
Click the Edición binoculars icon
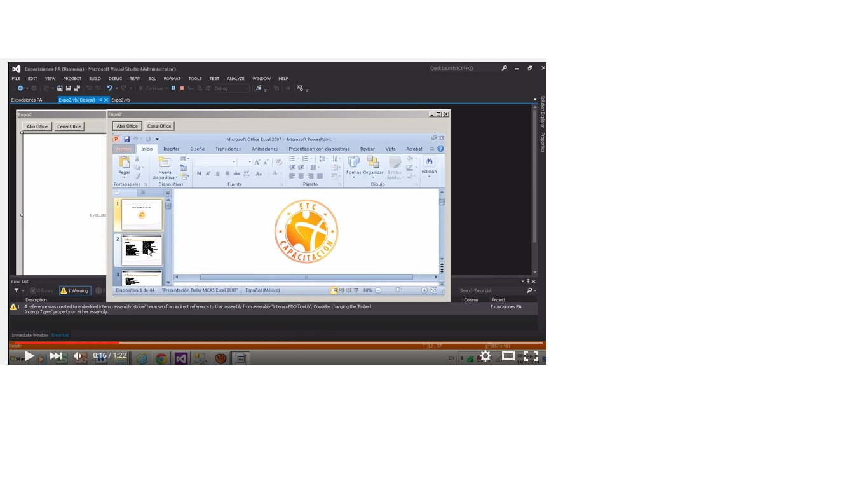(430, 161)
